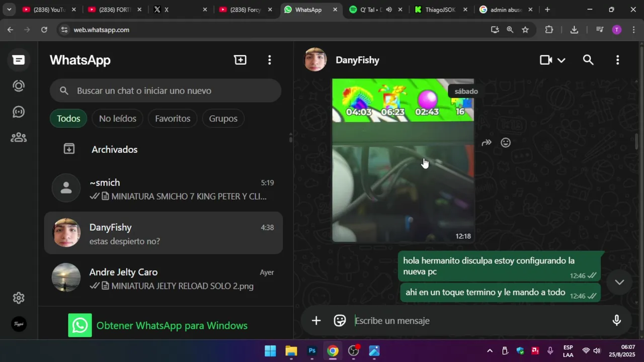Click the search magnifier in chat search
This screenshot has height=362, width=644.
[x=64, y=90]
